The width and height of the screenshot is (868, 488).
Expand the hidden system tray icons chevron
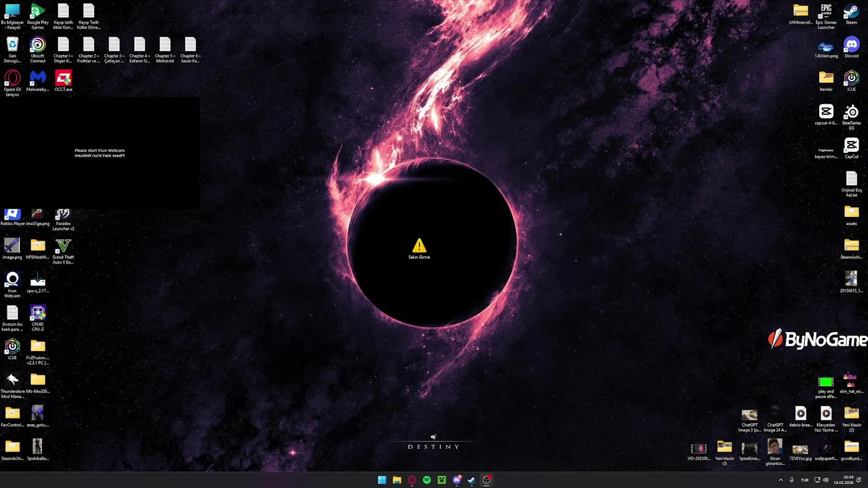[781, 480]
